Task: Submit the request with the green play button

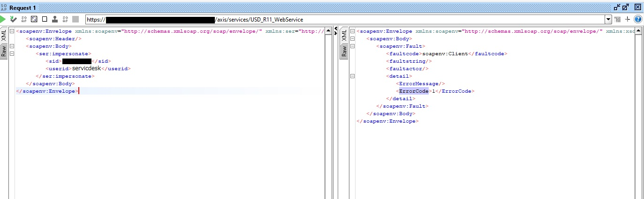Action: tap(3, 19)
